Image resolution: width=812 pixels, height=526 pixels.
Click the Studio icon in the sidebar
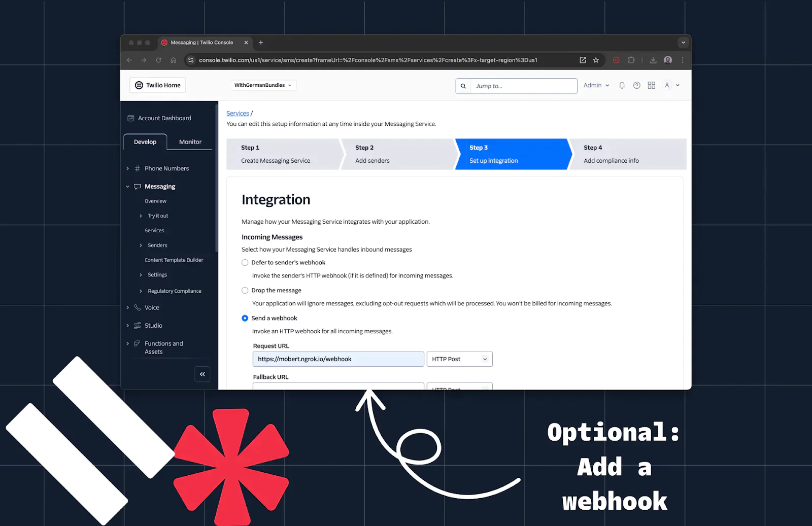137,326
